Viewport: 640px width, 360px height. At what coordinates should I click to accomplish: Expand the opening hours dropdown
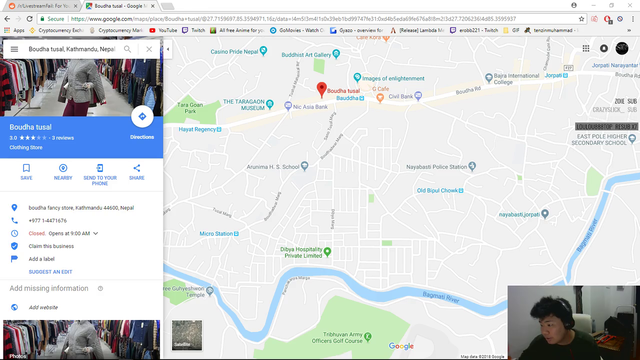[x=96, y=233]
